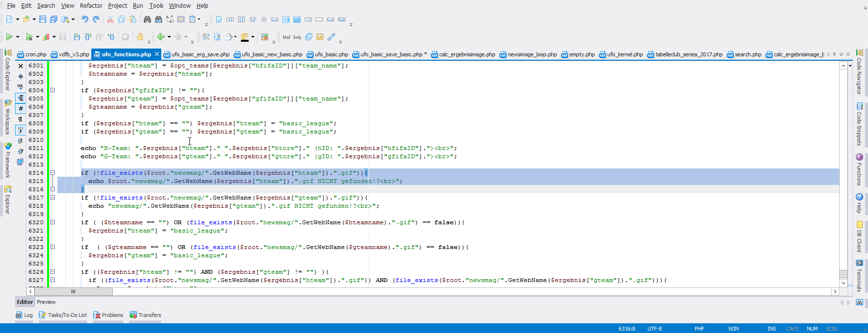Click the scissors Cut icon
Image resolution: width=868 pixels, height=333 pixels.
[110, 19]
